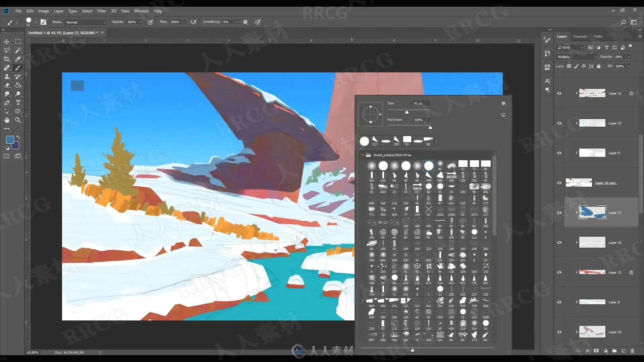644x362 pixels.
Task: Switch to the Paths tab
Action: (598, 36)
